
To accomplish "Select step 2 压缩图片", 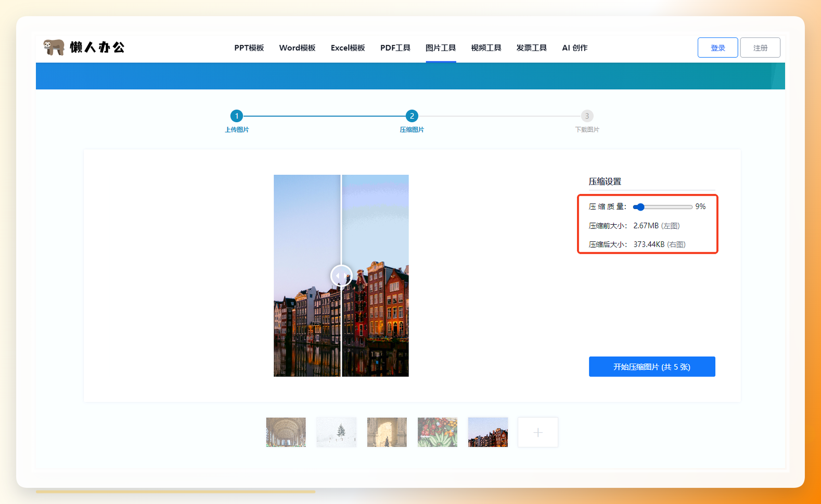I will [412, 116].
